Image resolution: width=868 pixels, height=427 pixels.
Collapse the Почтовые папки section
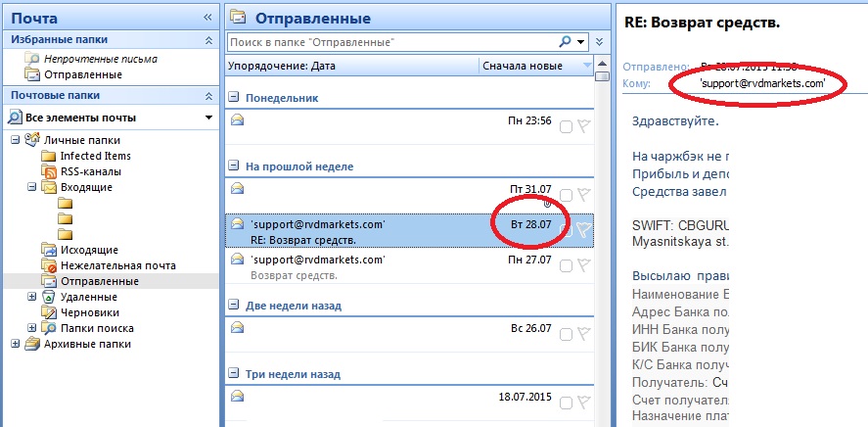(208, 96)
